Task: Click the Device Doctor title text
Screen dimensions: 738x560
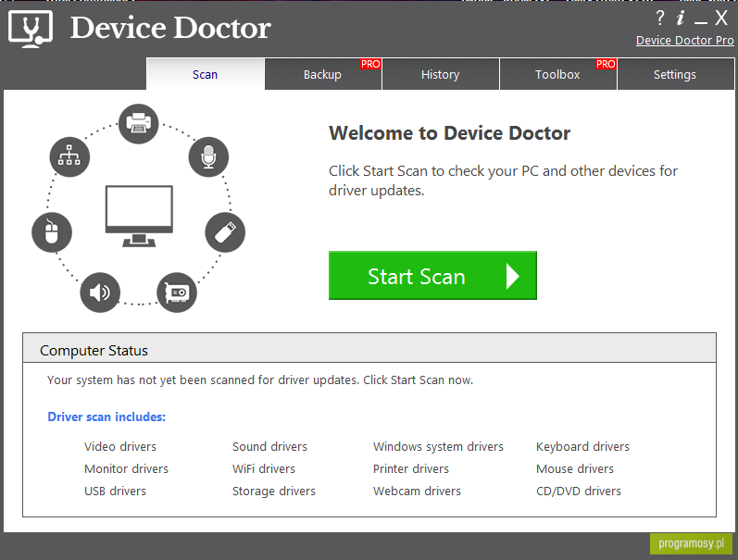Action: pyautogui.click(x=170, y=28)
